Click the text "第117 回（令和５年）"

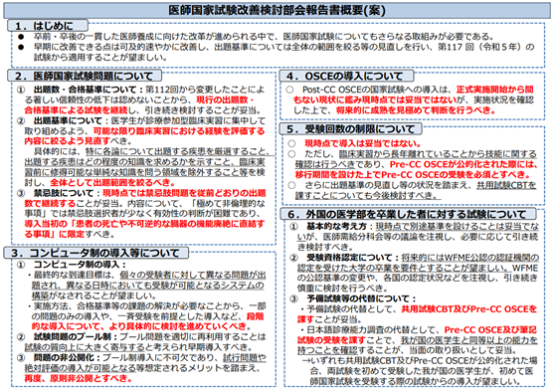pyautogui.click(x=481, y=47)
